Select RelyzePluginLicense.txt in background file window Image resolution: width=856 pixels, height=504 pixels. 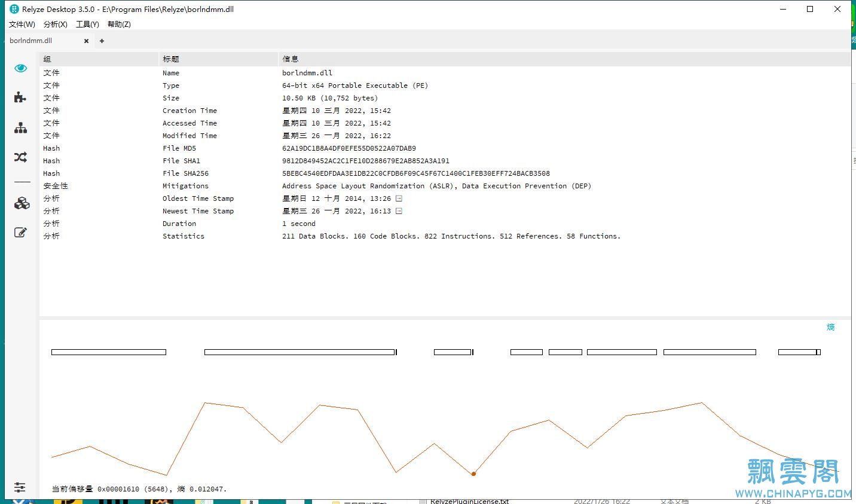469,502
